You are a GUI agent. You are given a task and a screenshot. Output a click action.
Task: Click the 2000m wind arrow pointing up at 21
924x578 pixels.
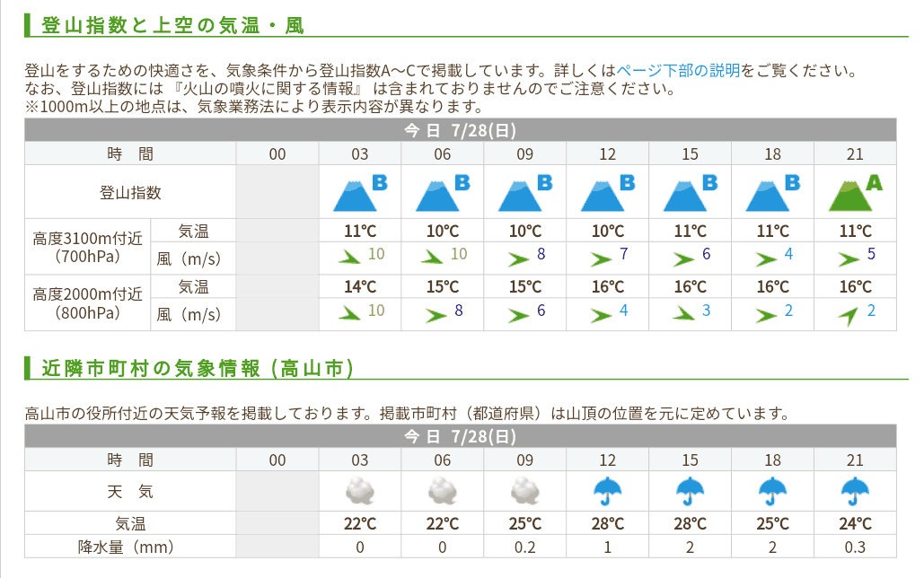(x=848, y=316)
